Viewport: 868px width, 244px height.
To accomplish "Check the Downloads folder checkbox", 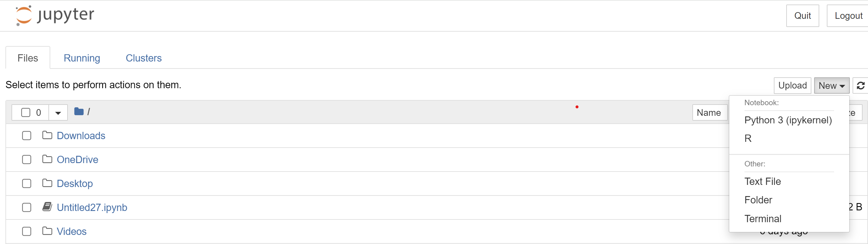I will (x=27, y=136).
